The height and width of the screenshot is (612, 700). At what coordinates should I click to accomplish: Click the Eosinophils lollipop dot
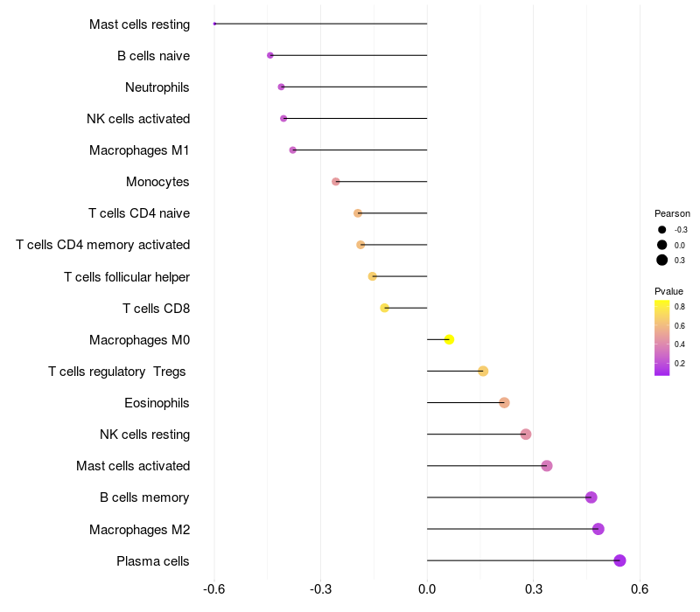pos(504,403)
